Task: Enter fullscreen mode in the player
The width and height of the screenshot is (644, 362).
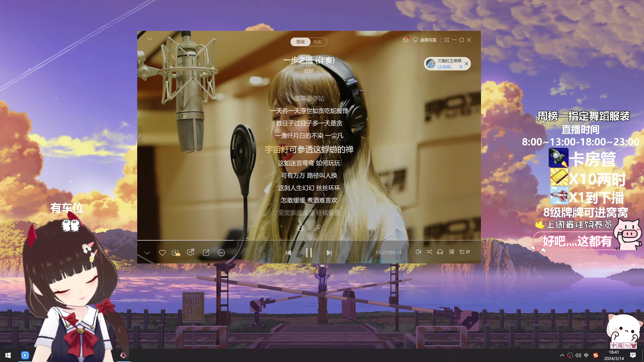Action: pyautogui.click(x=447, y=40)
